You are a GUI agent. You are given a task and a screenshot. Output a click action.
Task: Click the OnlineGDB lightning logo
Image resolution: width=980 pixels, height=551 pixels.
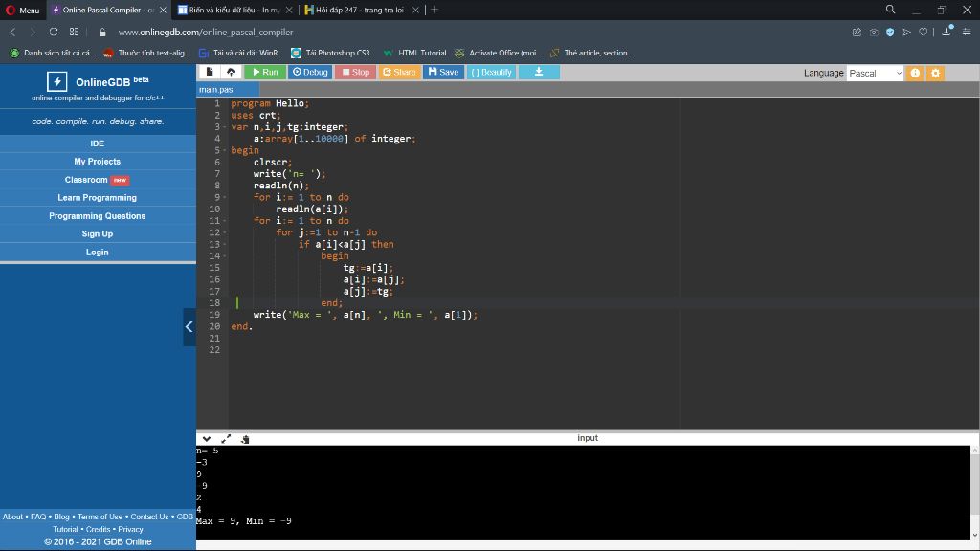[56, 81]
